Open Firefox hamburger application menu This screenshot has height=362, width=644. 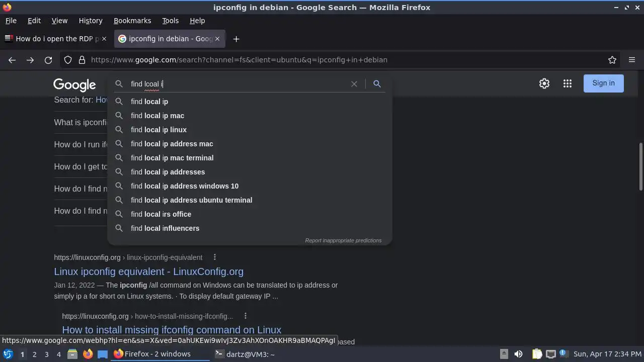pos(632,60)
